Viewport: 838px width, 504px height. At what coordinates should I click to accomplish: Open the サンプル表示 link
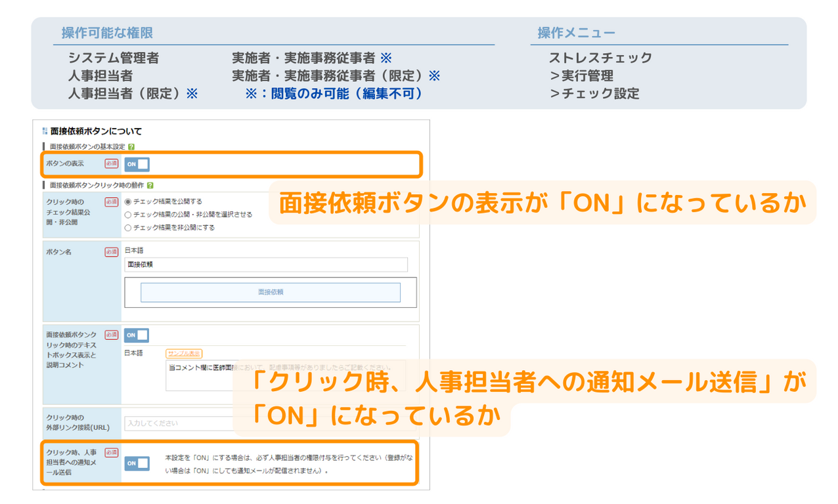point(184,353)
